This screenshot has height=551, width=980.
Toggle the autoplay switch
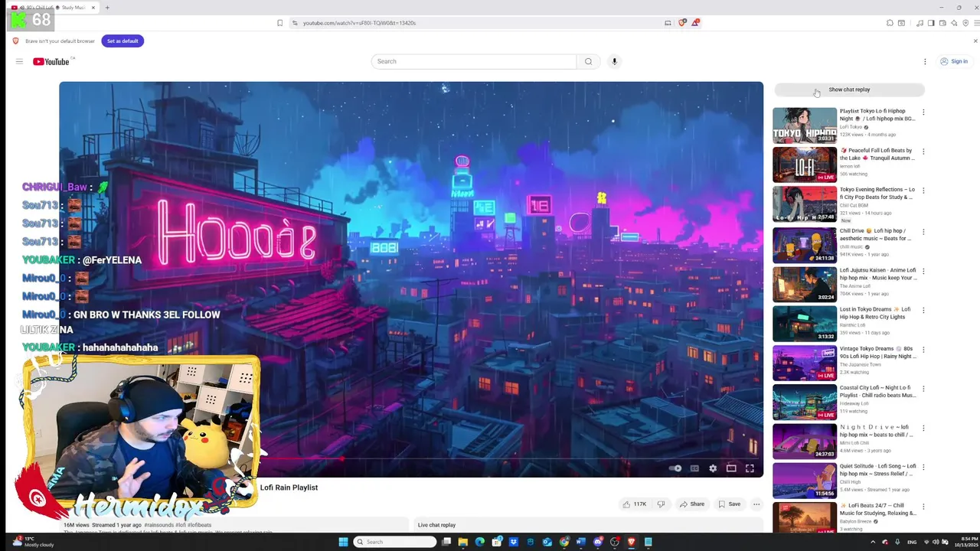click(675, 468)
